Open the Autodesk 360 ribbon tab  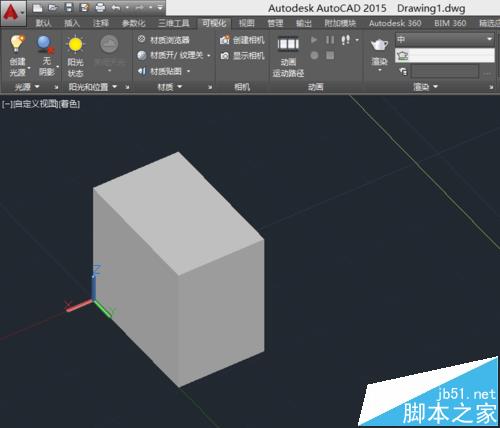tap(395, 23)
